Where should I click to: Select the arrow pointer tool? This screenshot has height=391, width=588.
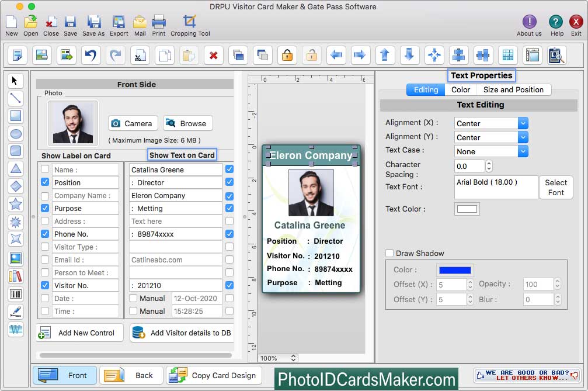tap(15, 81)
